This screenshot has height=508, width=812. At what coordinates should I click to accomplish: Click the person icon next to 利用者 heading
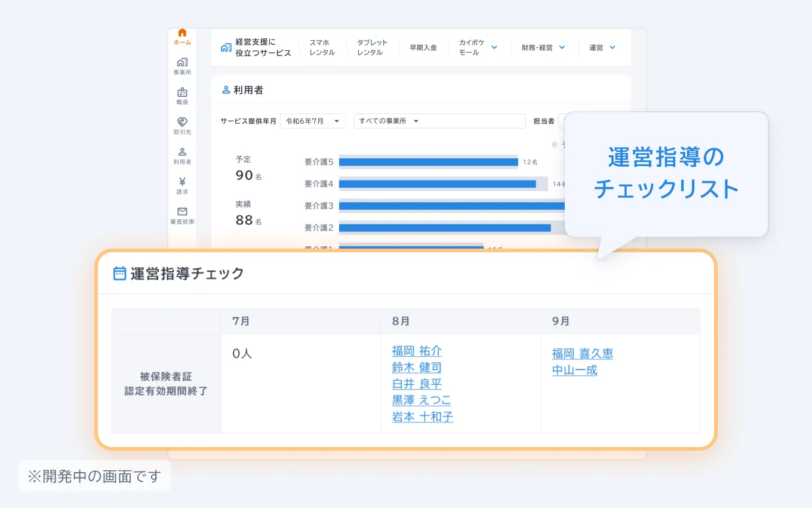click(226, 90)
